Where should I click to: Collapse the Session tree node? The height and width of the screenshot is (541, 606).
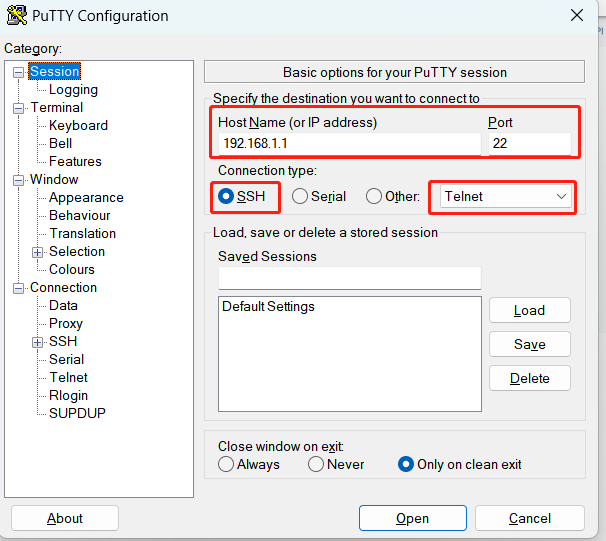pos(18,72)
